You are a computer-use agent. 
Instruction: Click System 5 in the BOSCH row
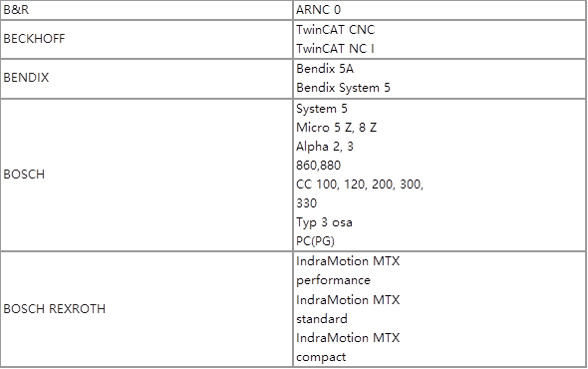click(x=322, y=109)
